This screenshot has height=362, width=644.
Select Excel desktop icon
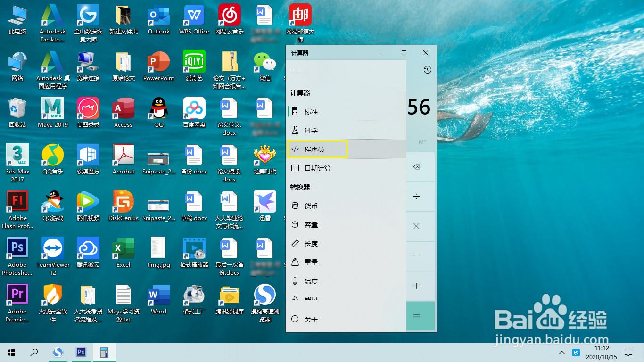point(124,254)
